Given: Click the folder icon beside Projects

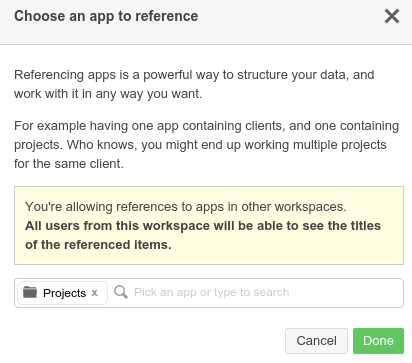Looking at the screenshot, I should 30,292.
